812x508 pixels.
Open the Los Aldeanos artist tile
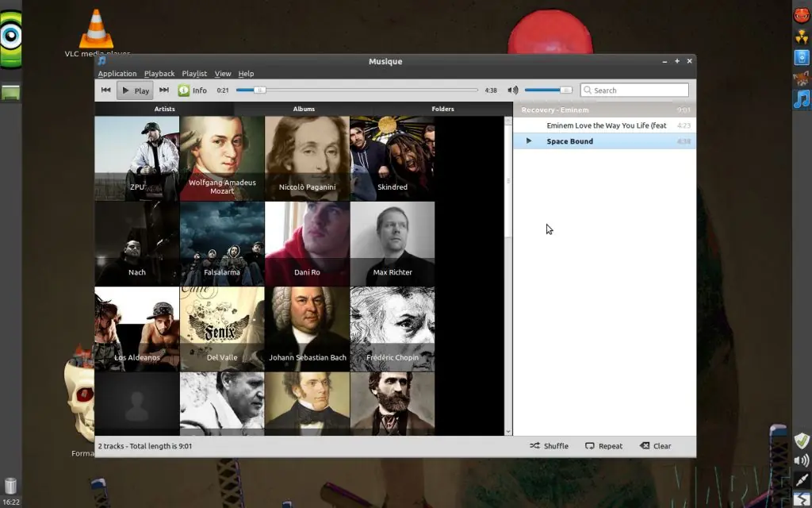coord(136,329)
